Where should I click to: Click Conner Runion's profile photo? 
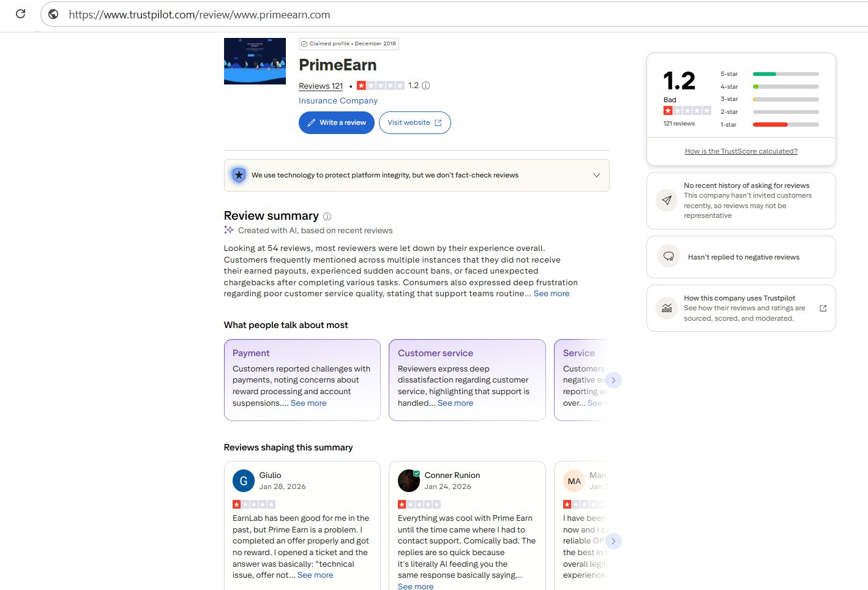409,480
